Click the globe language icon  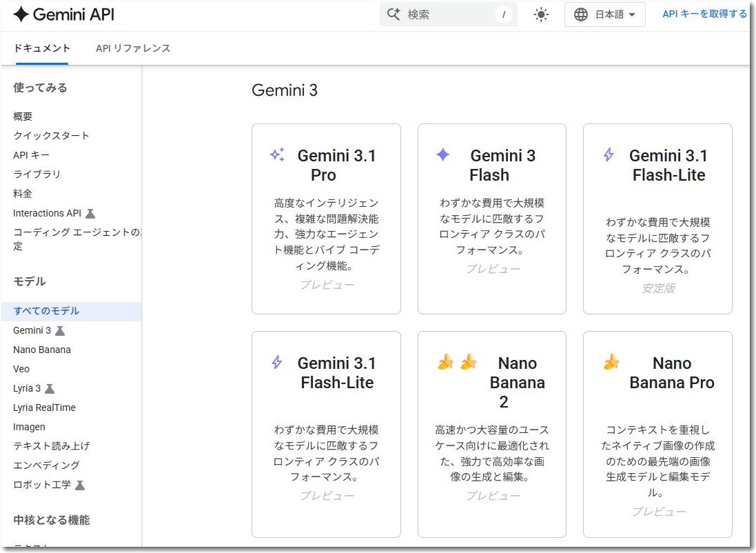[581, 14]
